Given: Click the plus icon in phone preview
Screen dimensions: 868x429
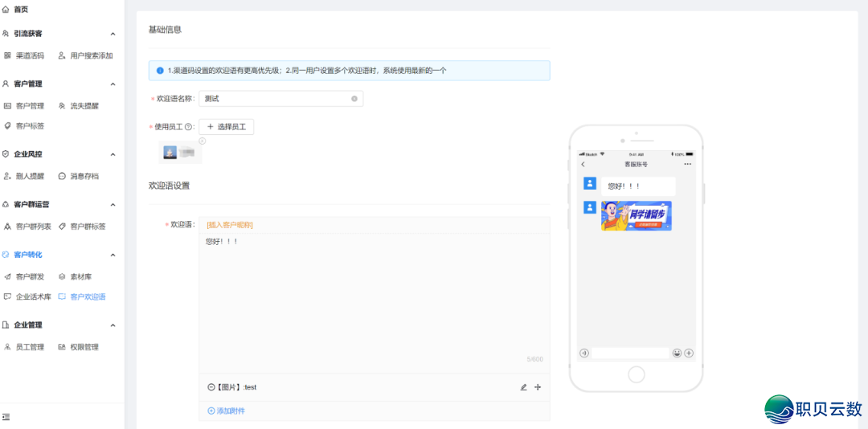Looking at the screenshot, I should click(689, 353).
